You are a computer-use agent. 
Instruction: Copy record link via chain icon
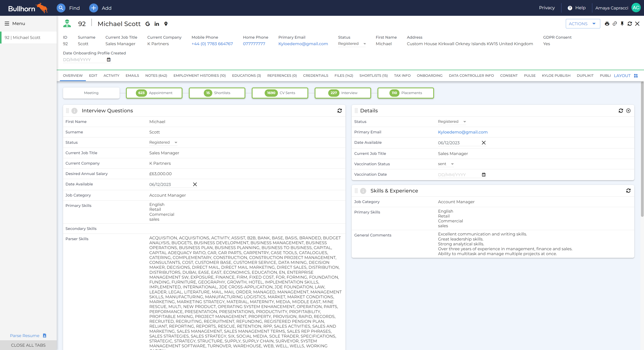pos(614,24)
